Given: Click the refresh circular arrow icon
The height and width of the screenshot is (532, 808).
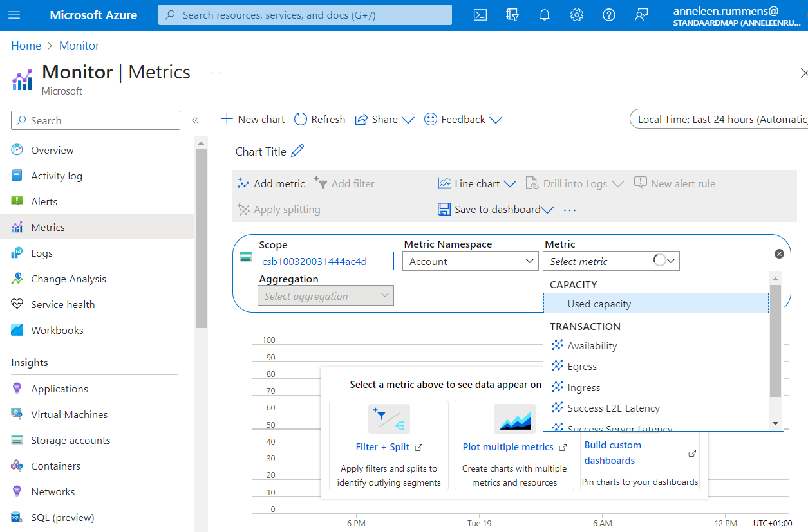Looking at the screenshot, I should coord(301,119).
